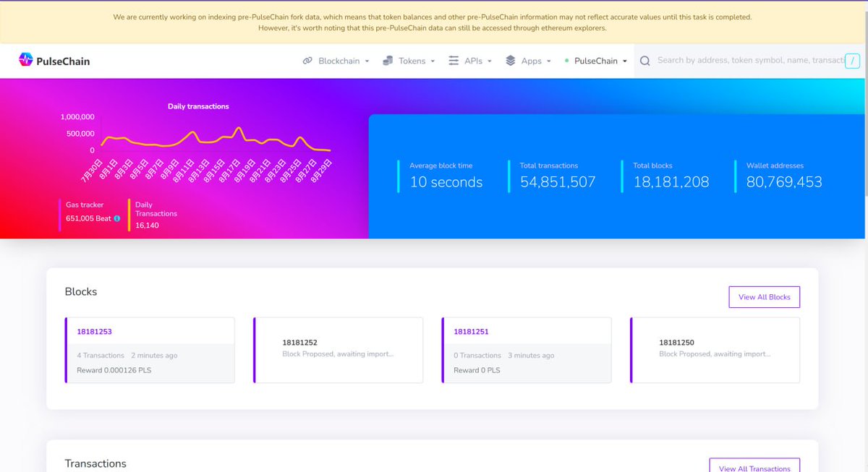Click the Apps layers icon
The width and height of the screenshot is (868, 472).
point(511,61)
